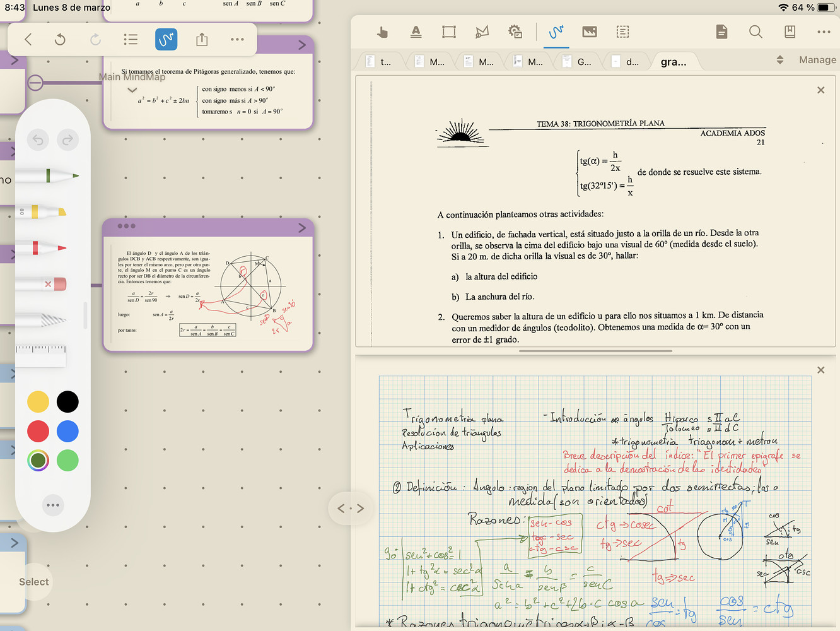
Task: Expand the purple circle-diagram note card
Action: (x=301, y=228)
